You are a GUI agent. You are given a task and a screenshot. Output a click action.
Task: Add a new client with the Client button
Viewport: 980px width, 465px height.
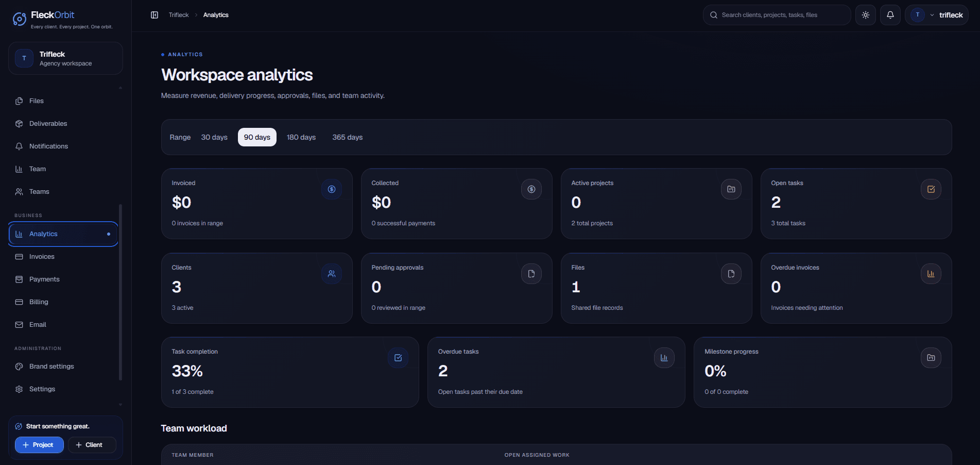click(x=92, y=445)
